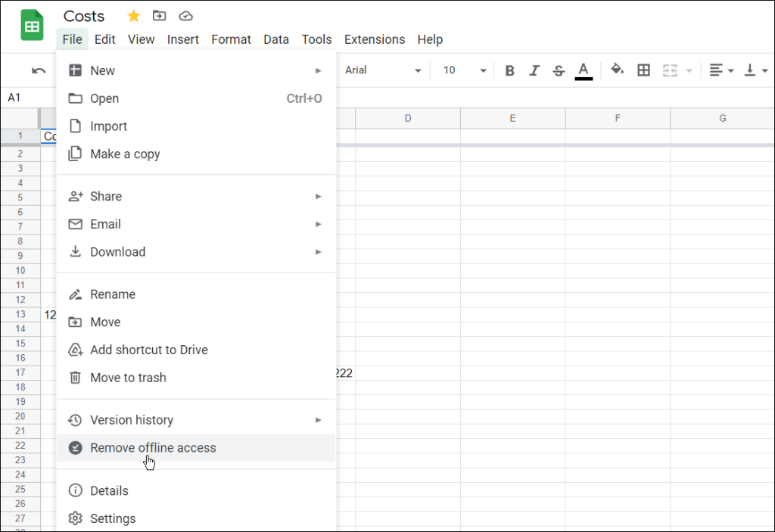Screen dimensions: 775x532
Task: Select column F header
Action: point(618,118)
